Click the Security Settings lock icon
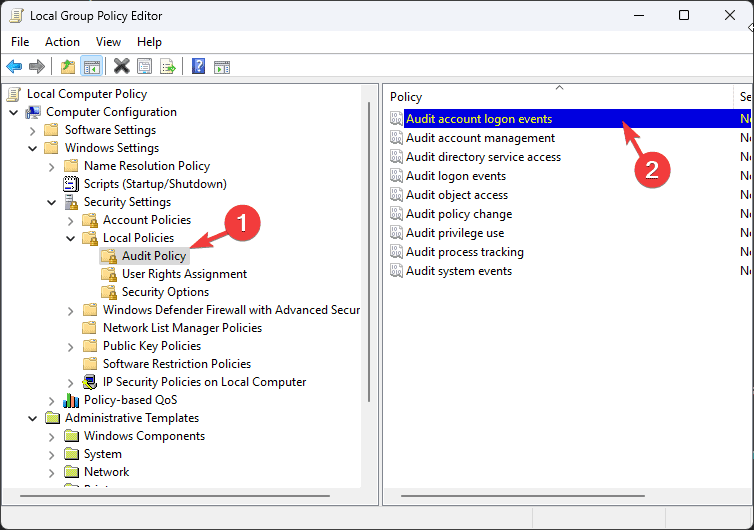This screenshot has width=754, height=530. [71, 202]
